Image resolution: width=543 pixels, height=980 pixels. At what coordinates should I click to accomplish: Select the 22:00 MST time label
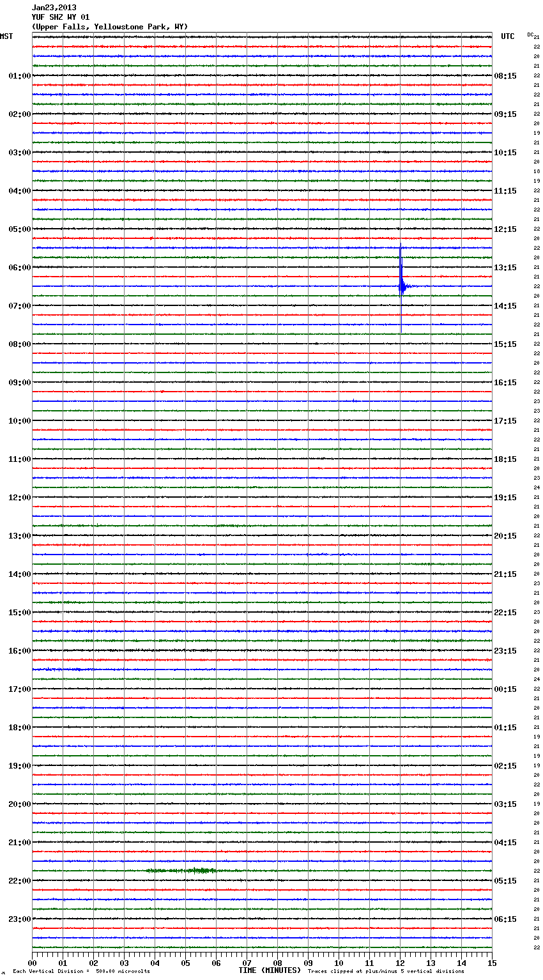pos(20,881)
